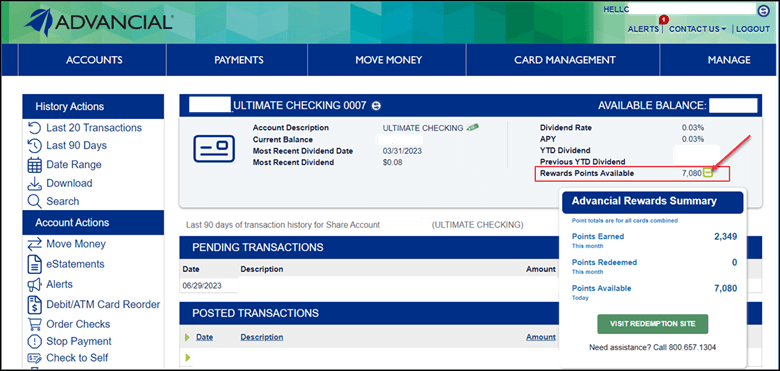The height and width of the screenshot is (371, 780).
Task: Click the Download icon in History Actions
Action: point(34,183)
